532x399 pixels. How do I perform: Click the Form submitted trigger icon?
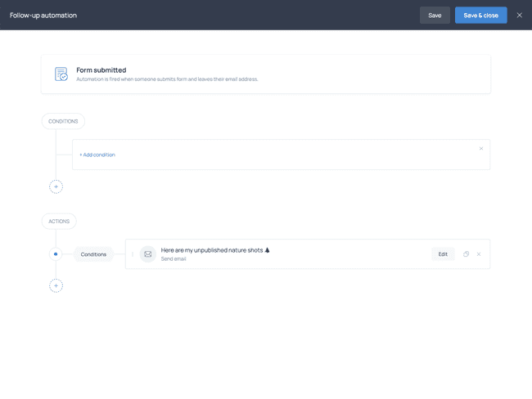(61, 74)
